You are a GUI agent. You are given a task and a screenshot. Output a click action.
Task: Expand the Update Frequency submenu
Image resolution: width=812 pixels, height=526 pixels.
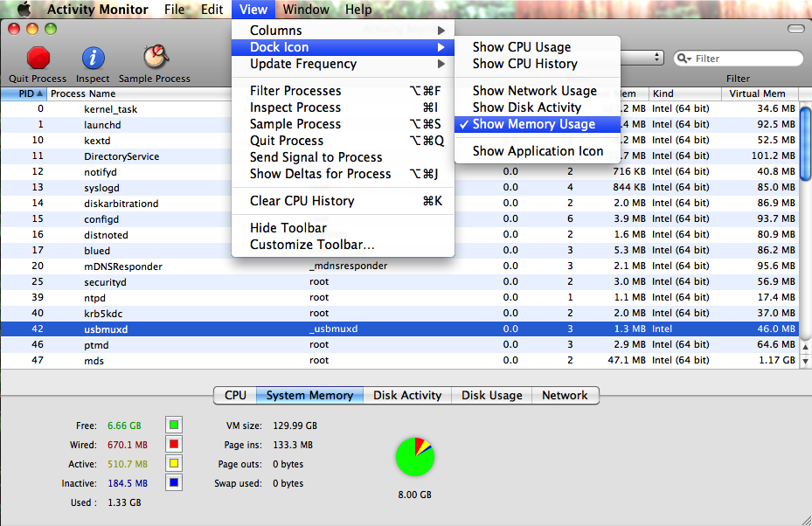coord(343,64)
